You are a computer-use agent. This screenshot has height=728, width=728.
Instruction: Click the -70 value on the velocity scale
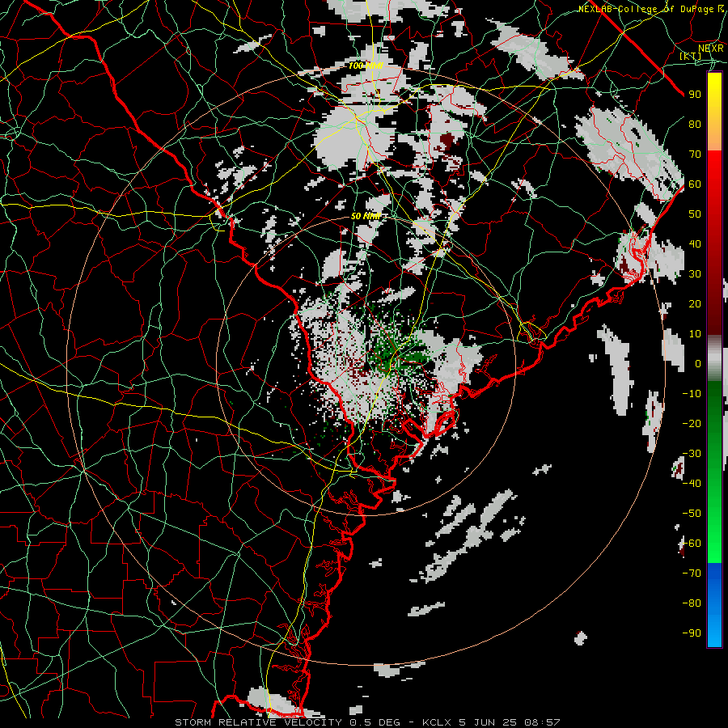coord(692,573)
